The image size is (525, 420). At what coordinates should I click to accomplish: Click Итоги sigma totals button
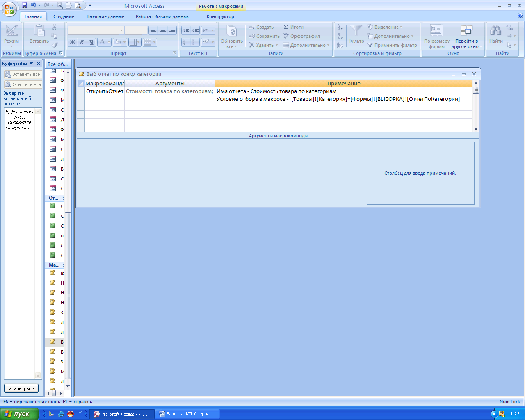click(x=293, y=27)
